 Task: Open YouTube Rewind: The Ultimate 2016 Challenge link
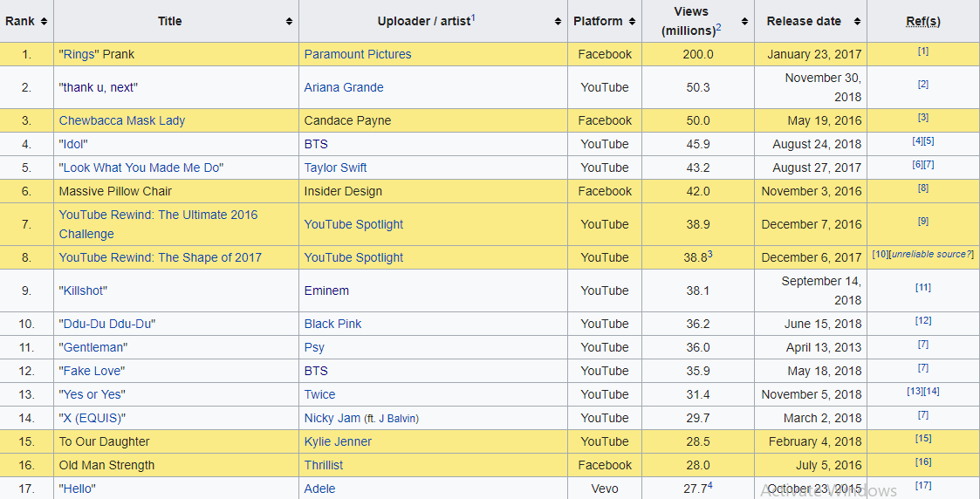click(158, 224)
